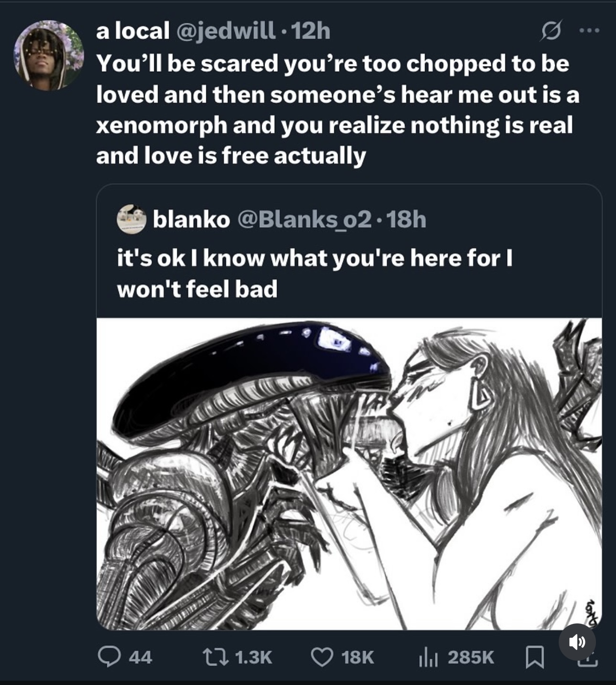
Task: Open the quoted tweet's media image
Action: pos(349,474)
